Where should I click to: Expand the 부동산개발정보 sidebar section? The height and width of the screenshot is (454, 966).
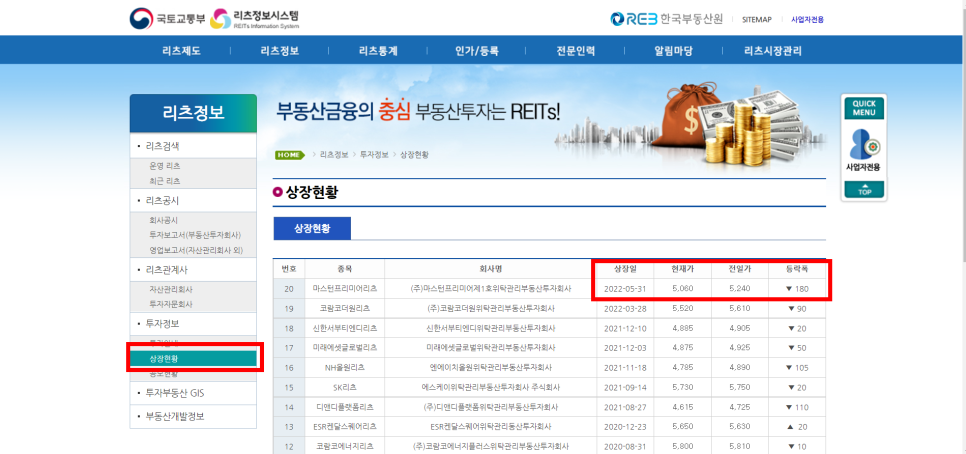pos(193,417)
